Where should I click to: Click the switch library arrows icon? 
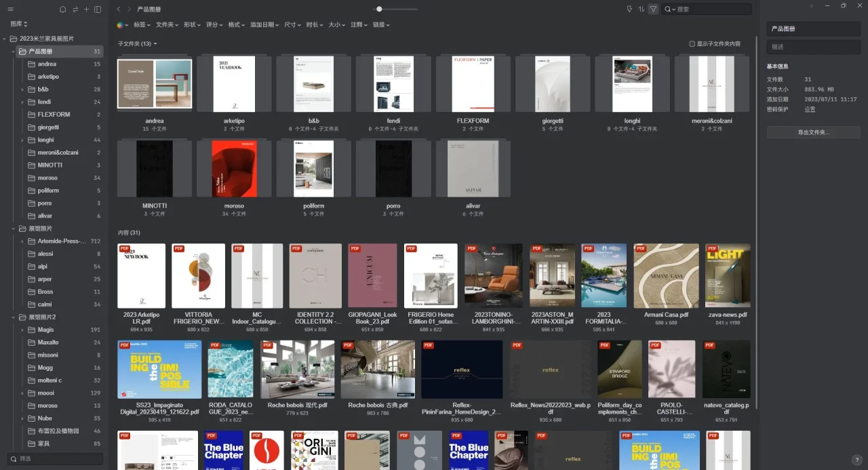coord(75,9)
